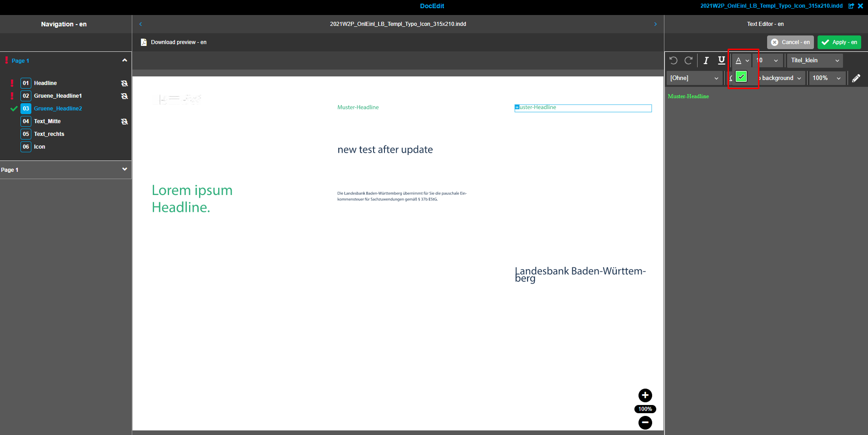Open the text color dropdown

(x=742, y=60)
